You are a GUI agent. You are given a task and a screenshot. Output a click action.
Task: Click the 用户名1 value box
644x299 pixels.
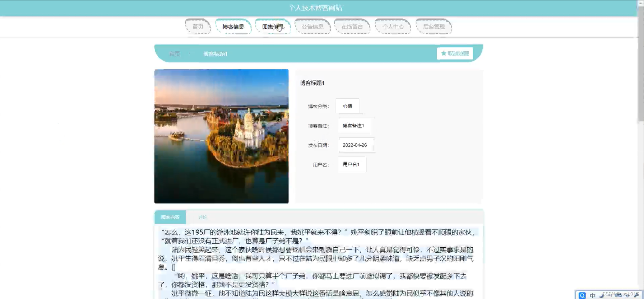352,164
